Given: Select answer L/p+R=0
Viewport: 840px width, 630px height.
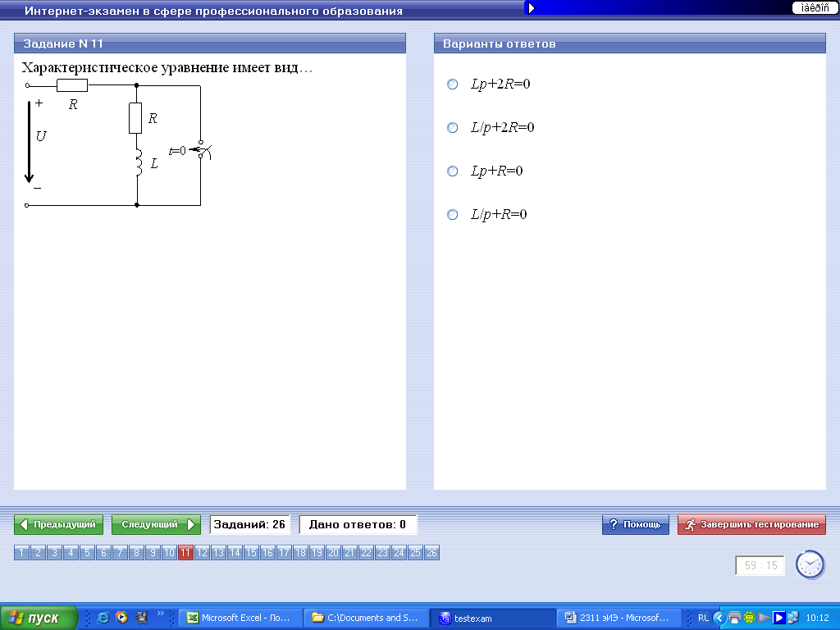Looking at the screenshot, I should [x=453, y=214].
